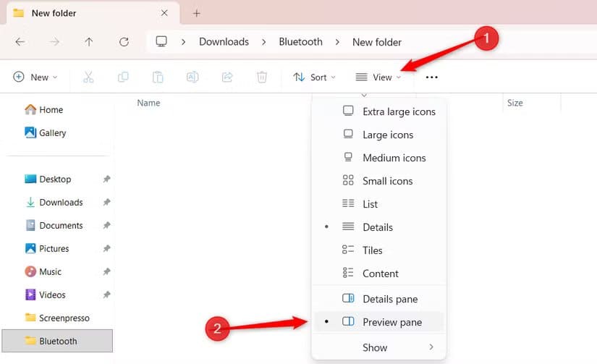
Task: Click Downloads in the address bar
Action: 224,42
